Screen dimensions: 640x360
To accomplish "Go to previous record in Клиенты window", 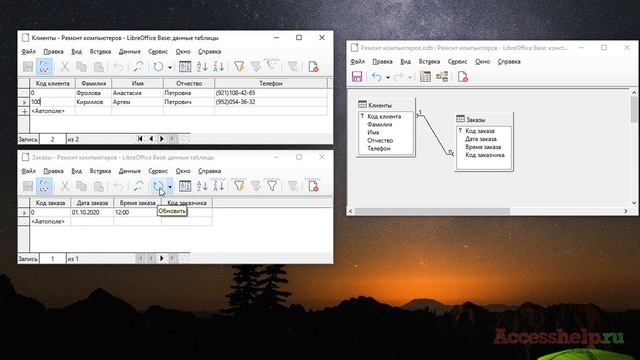I will point(151,139).
